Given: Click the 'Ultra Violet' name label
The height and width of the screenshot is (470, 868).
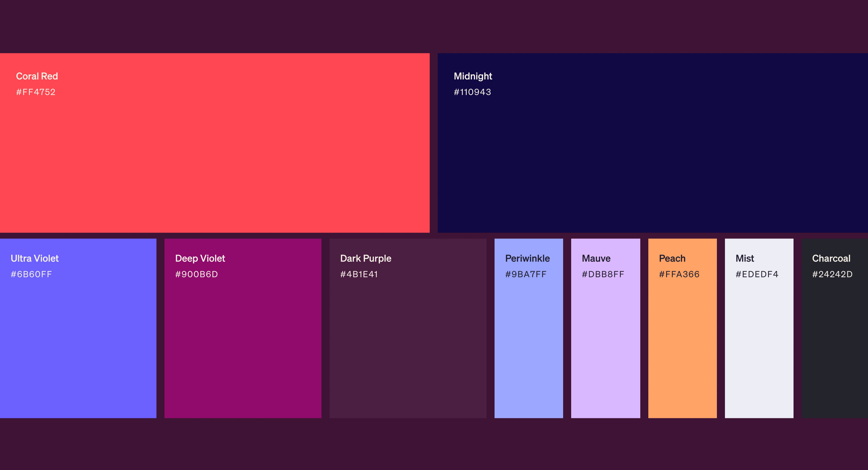Looking at the screenshot, I should 35,258.
